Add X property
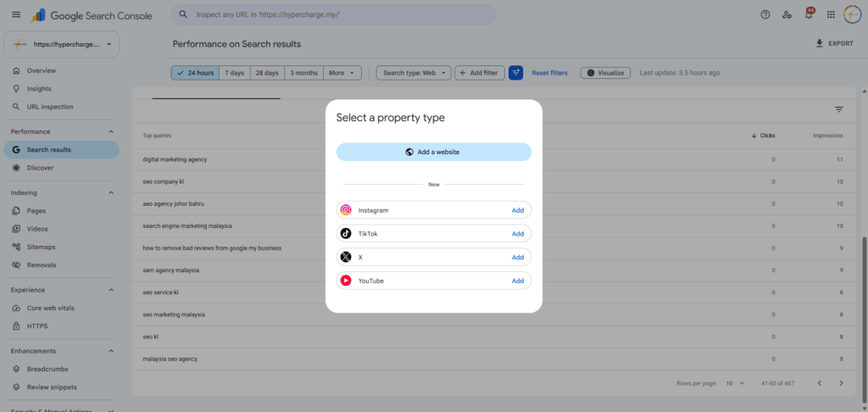The height and width of the screenshot is (412, 868). 518,258
